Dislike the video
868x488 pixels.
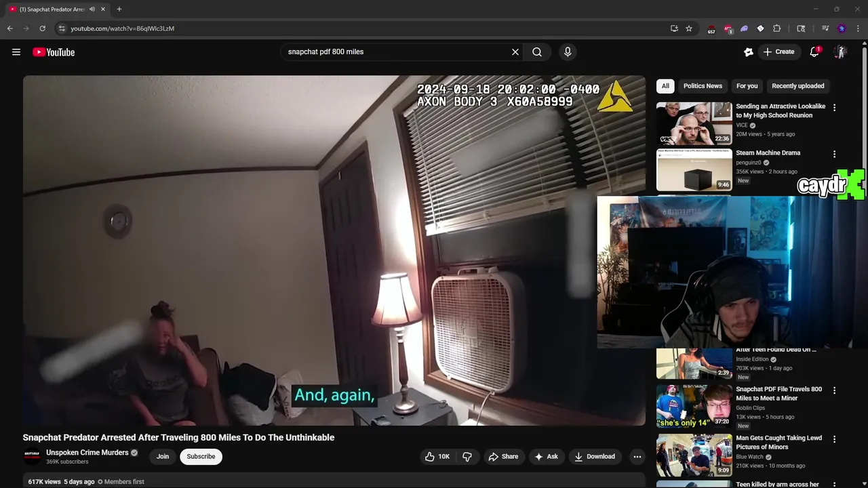tap(467, 457)
